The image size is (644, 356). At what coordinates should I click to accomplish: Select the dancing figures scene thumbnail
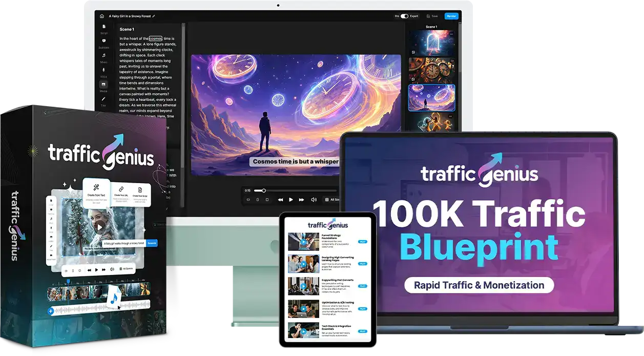pos(432,122)
